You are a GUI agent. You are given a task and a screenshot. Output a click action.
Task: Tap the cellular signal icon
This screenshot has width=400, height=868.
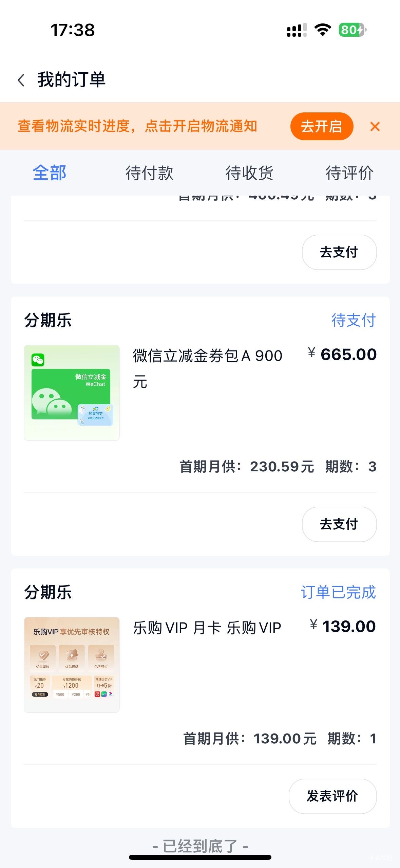coord(297,30)
